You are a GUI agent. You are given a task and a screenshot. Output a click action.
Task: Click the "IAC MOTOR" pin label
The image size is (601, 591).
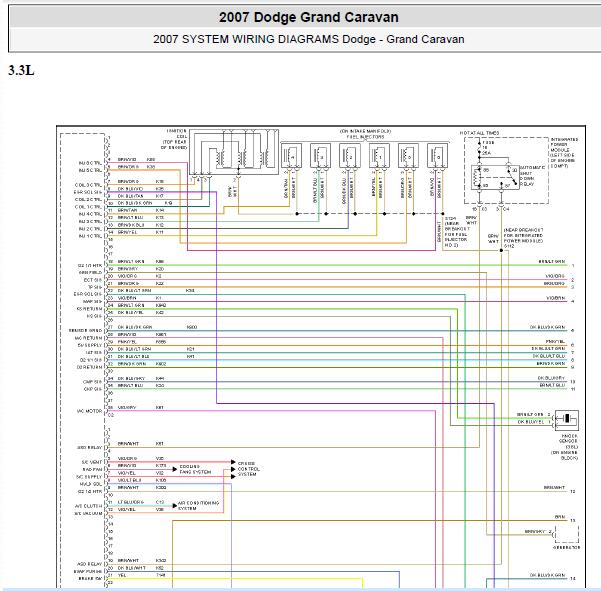[x=90, y=411]
